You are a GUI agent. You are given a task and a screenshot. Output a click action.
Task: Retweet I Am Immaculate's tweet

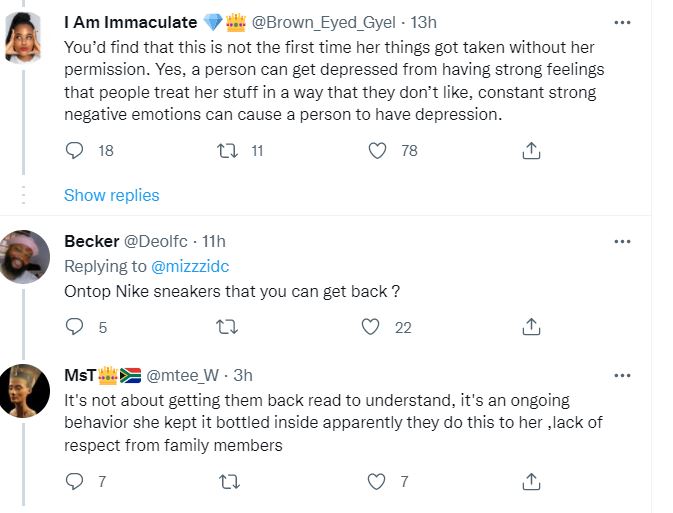tap(227, 151)
